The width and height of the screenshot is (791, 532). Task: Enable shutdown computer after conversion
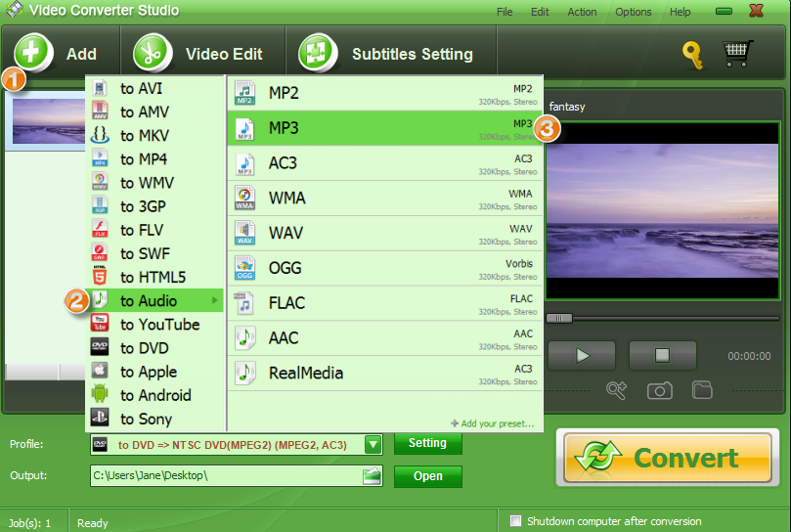pos(516,521)
